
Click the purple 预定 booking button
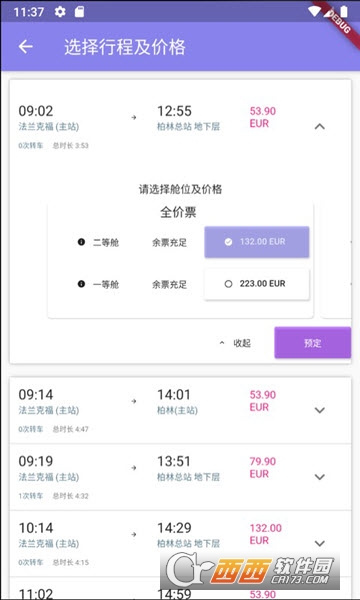coord(313,342)
